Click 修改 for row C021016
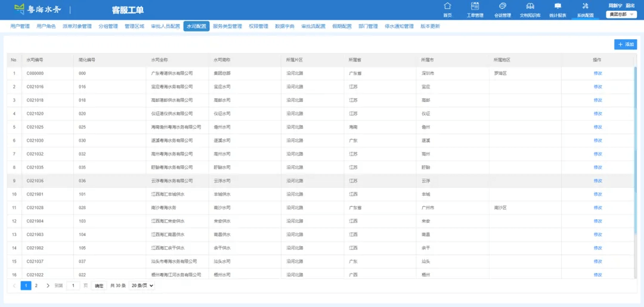This screenshot has height=307, width=644. coord(597,87)
